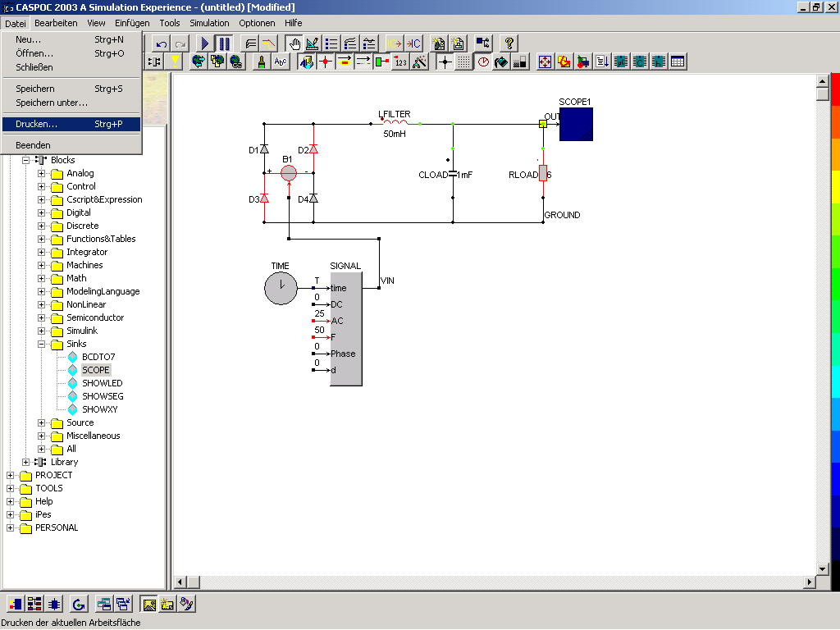Viewport: 840px width, 630px height.
Task: Click the red four-arrow fit-to-view icon
Action: click(x=545, y=62)
